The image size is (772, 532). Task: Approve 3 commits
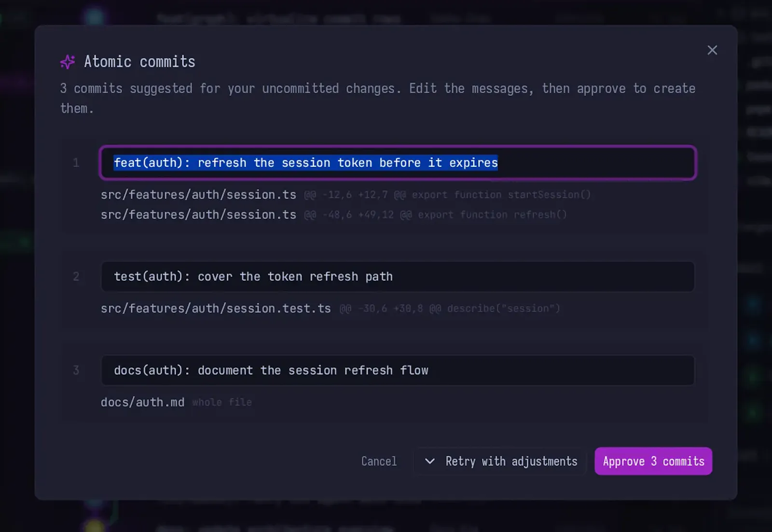(653, 462)
